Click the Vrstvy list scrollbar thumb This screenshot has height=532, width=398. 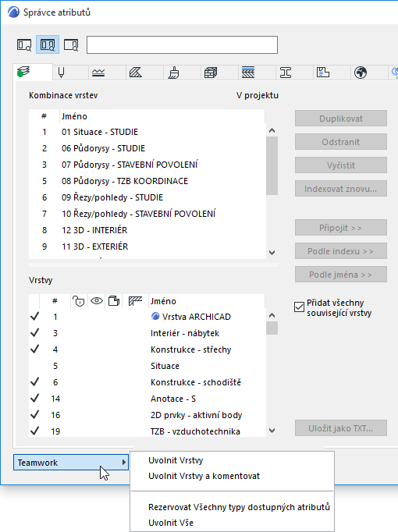pos(272,328)
